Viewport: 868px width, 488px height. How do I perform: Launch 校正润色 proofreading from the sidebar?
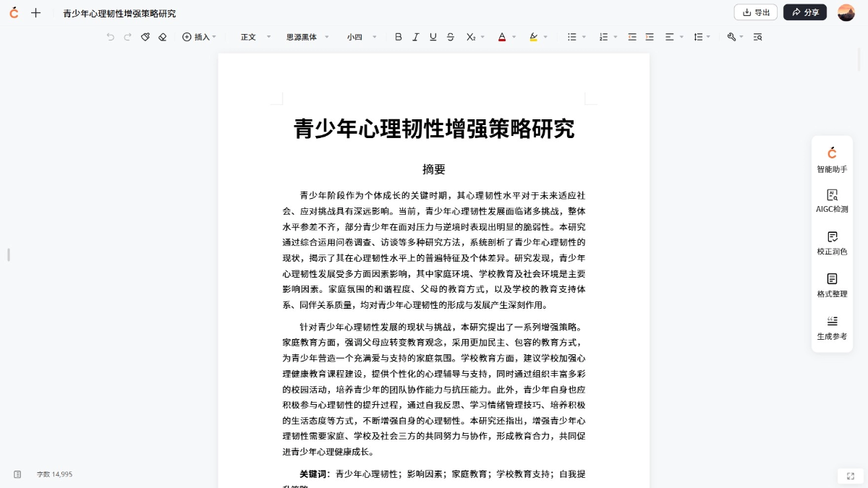point(832,242)
